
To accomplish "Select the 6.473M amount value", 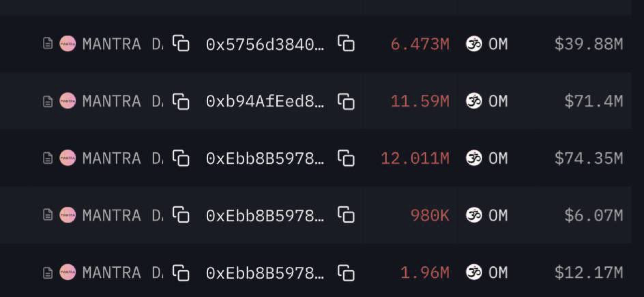I will [420, 44].
